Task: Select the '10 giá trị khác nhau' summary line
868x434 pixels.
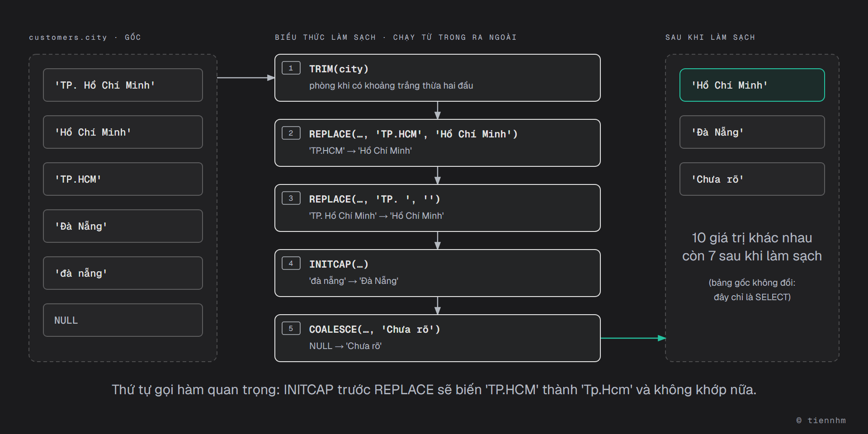Action: click(x=752, y=238)
